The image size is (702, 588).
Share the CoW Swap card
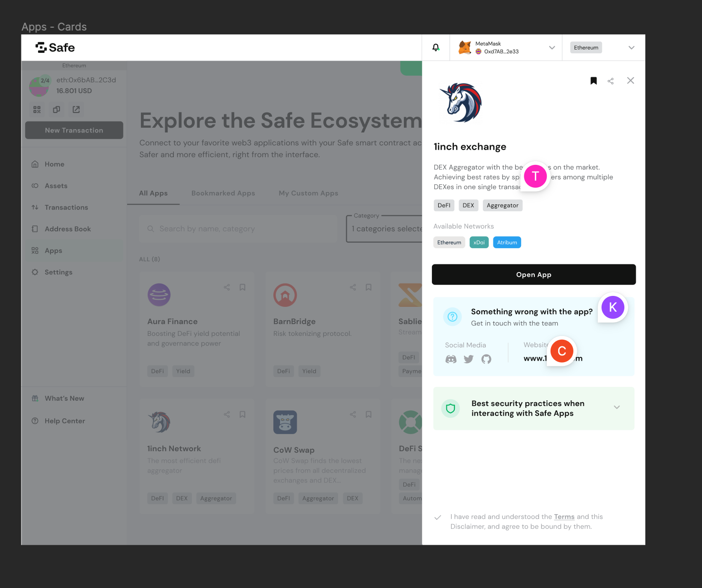[353, 415]
